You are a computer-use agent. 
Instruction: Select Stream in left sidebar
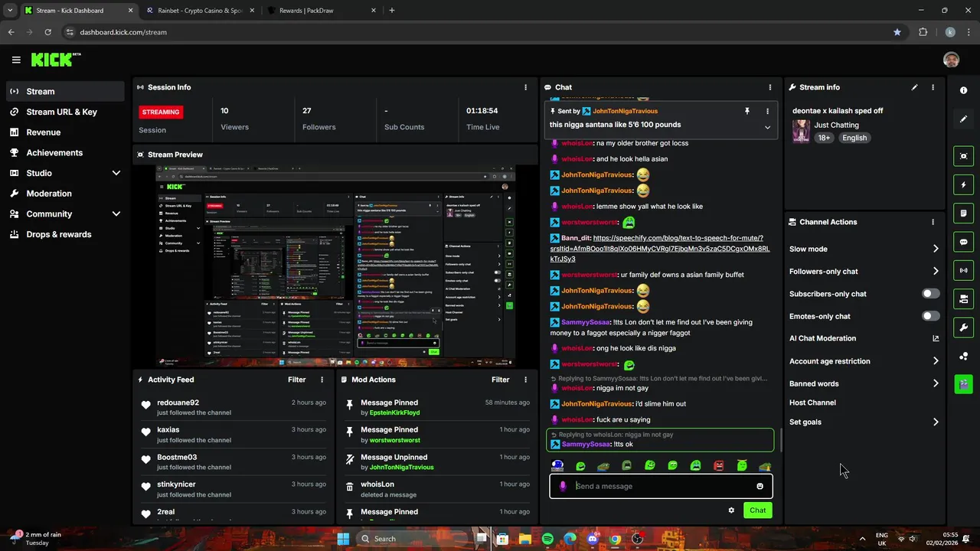tap(65, 91)
